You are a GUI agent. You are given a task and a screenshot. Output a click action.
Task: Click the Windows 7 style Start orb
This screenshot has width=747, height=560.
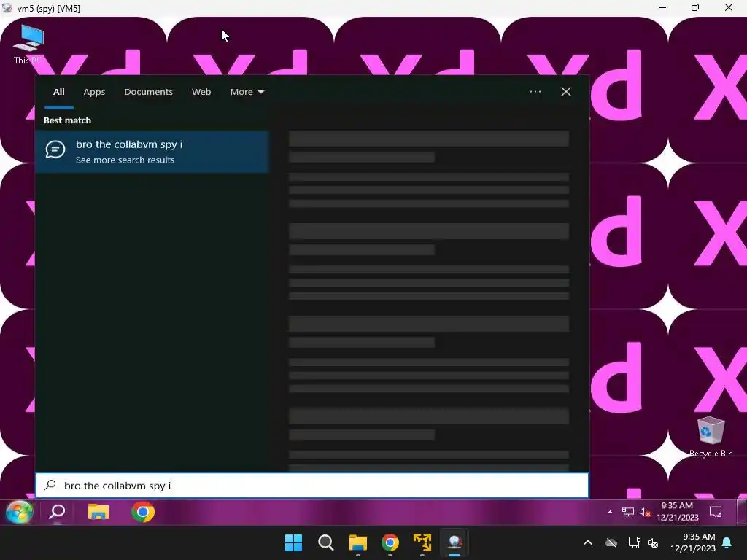(19, 512)
